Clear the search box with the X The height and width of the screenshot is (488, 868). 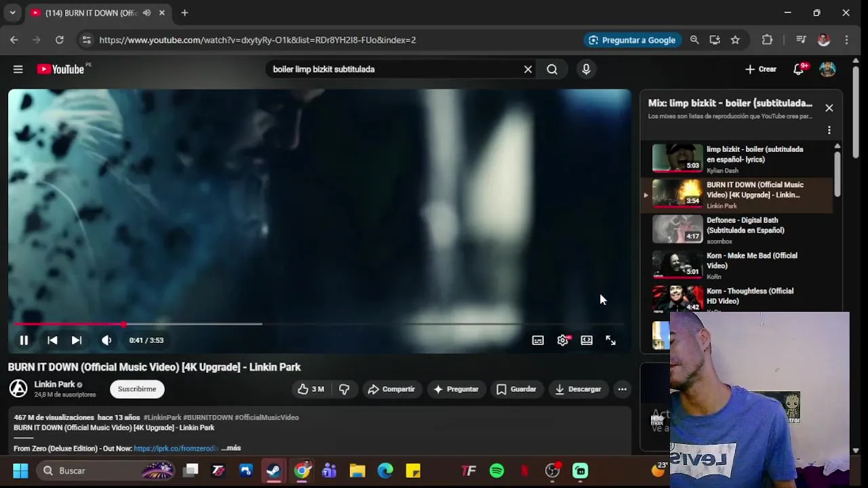pyautogui.click(x=528, y=69)
